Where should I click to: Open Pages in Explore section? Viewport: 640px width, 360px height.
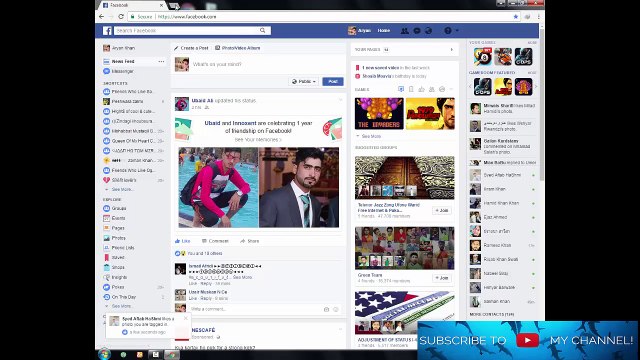[118, 228]
